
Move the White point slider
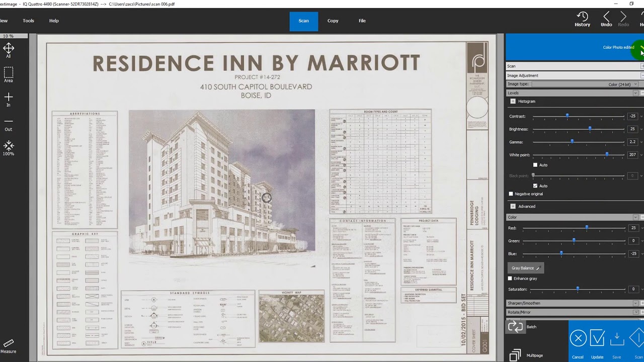point(607,155)
